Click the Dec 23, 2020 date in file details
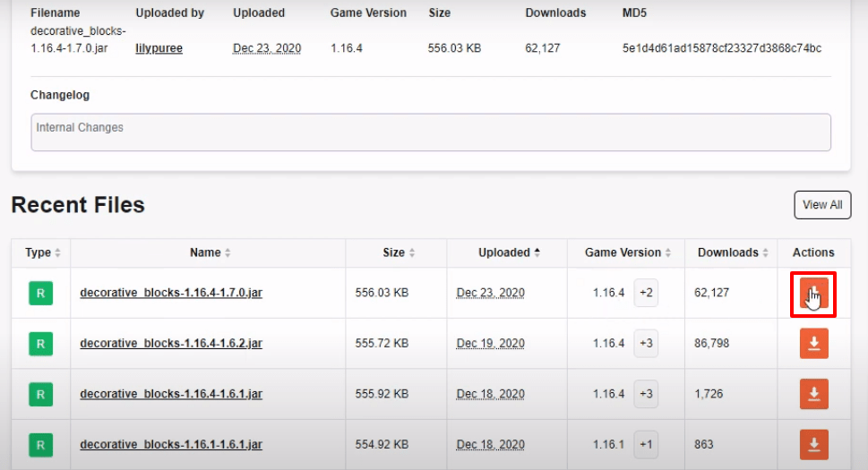 [x=267, y=48]
